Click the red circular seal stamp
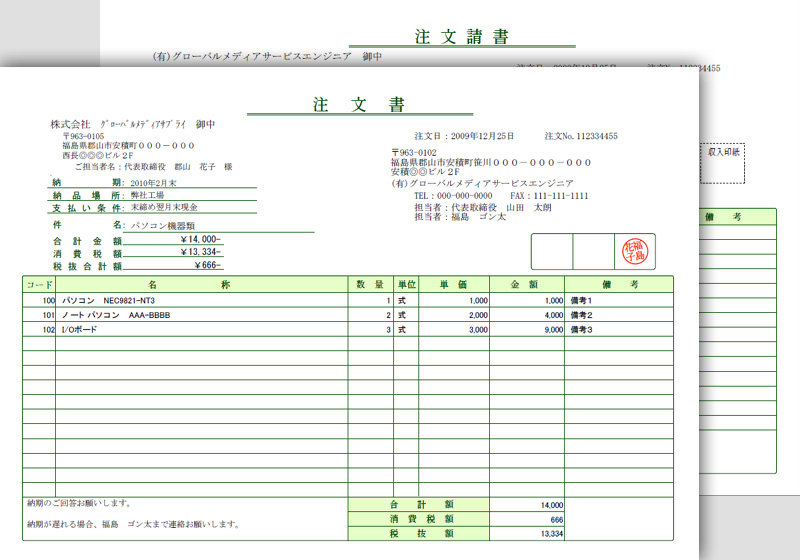This screenshot has width=800, height=560. coord(634,251)
